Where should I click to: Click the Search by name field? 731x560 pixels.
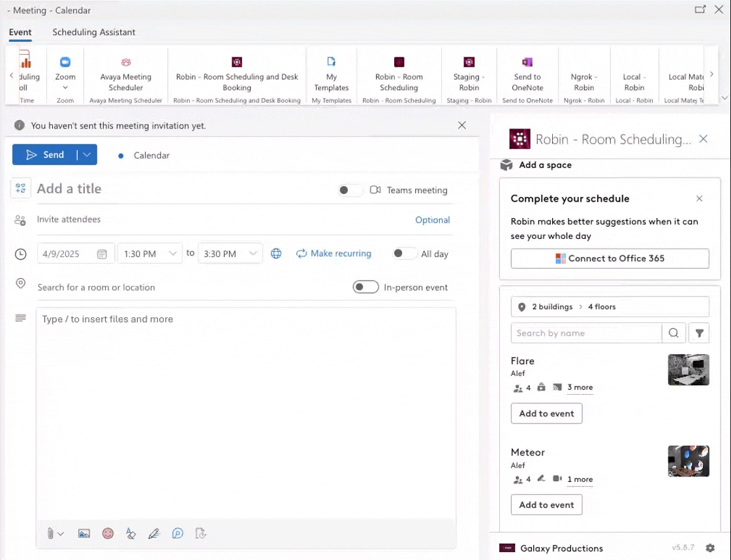[x=586, y=333]
